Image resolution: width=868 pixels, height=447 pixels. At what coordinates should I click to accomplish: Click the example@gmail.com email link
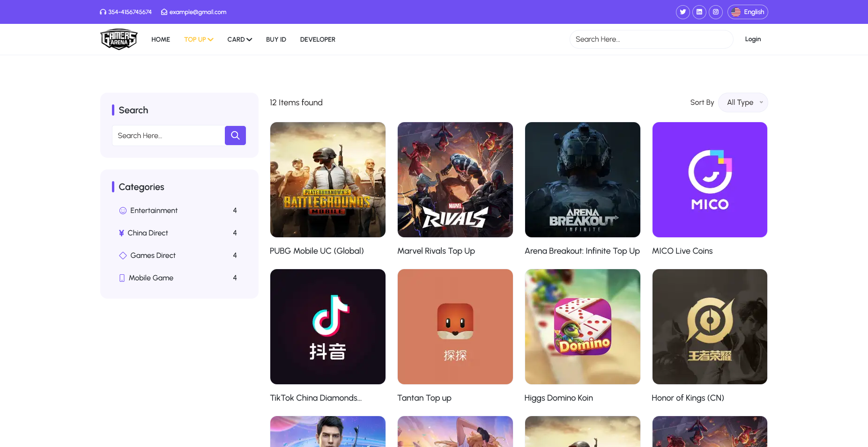coord(198,12)
